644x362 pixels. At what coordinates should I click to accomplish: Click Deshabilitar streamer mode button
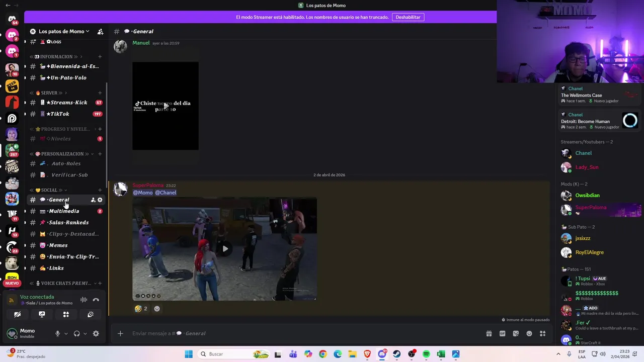tap(408, 17)
